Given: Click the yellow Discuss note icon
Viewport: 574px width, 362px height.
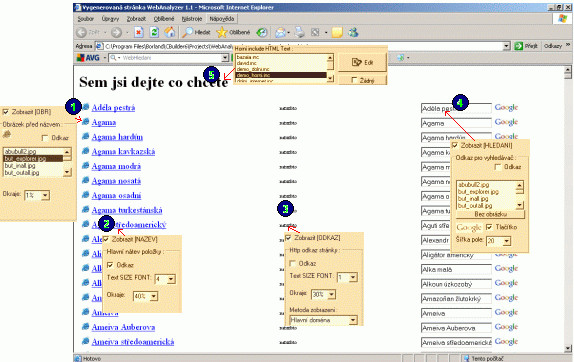Looking at the screenshot, I should pos(337,33).
